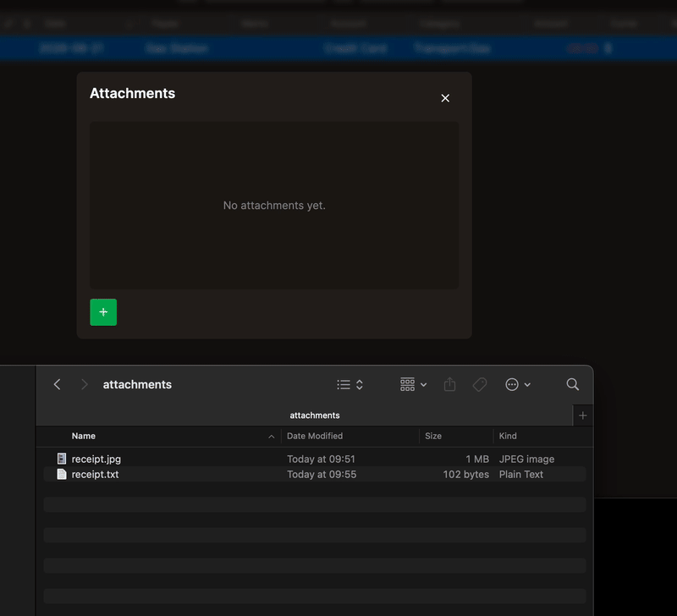Click the 'JPEG image' kind cell
This screenshot has width=677, height=616.
[526, 459]
